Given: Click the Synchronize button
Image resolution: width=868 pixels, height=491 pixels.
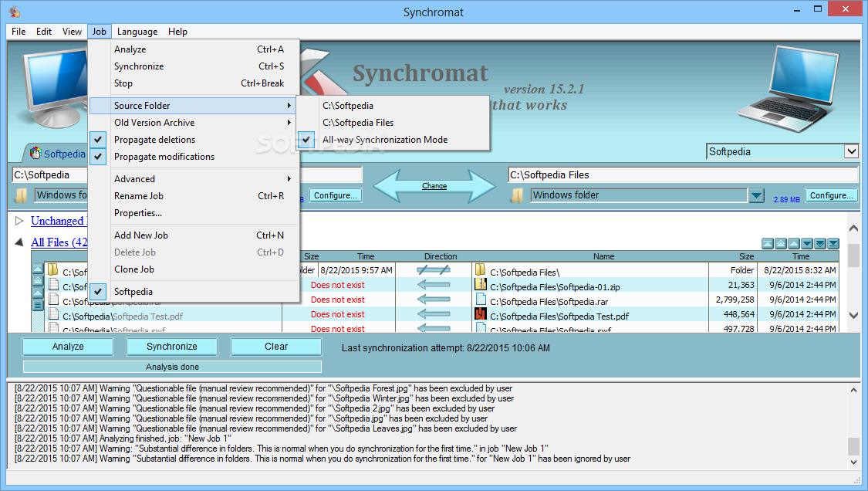Looking at the screenshot, I should (171, 347).
